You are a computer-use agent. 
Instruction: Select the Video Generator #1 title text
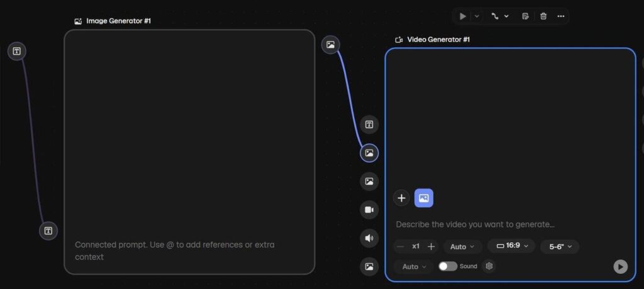(438, 40)
